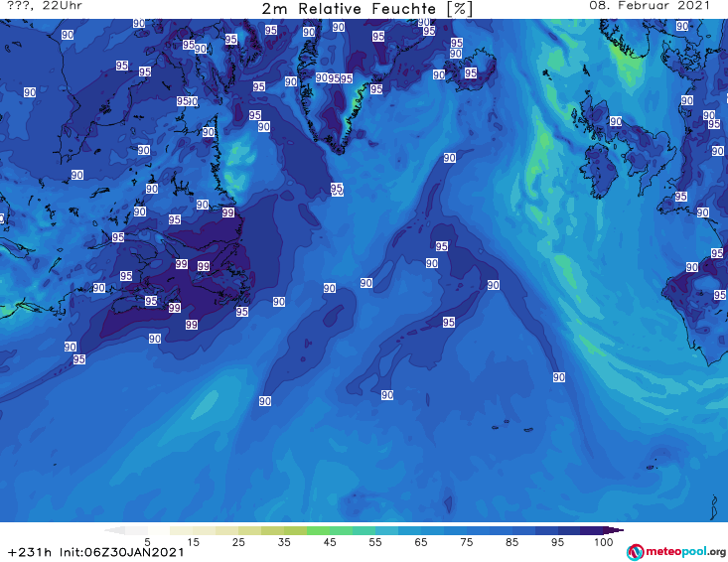Click legend value 15
728x562 pixels.
[x=193, y=542]
